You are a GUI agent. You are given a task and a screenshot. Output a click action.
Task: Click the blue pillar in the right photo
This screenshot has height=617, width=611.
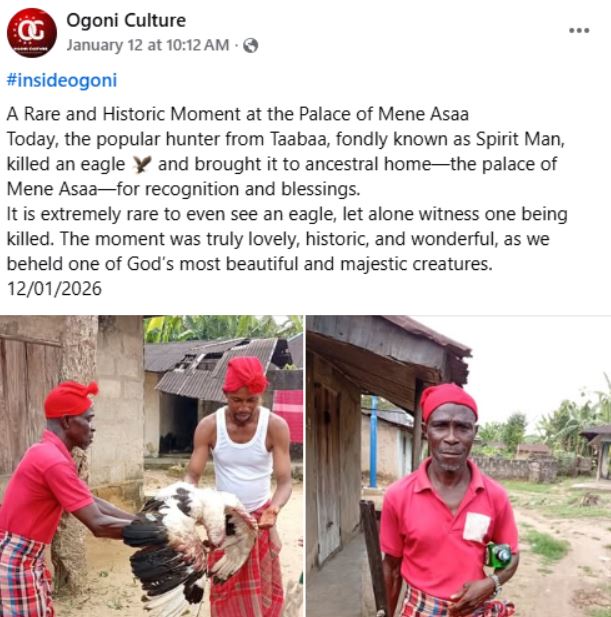pos(373,441)
